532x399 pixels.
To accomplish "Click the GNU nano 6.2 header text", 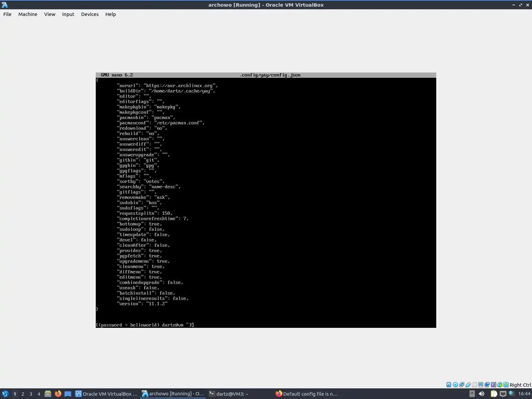I will coord(117,75).
